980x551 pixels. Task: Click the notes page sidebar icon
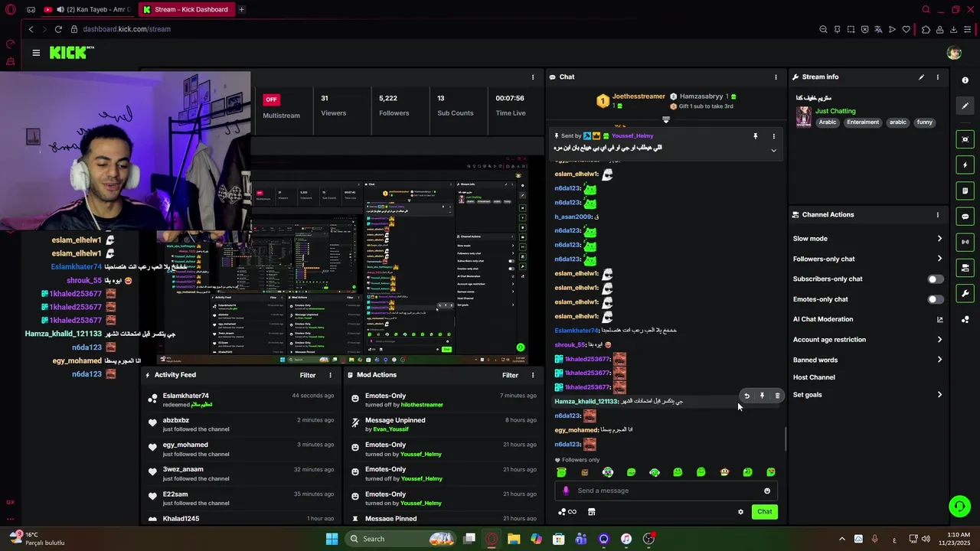click(965, 191)
